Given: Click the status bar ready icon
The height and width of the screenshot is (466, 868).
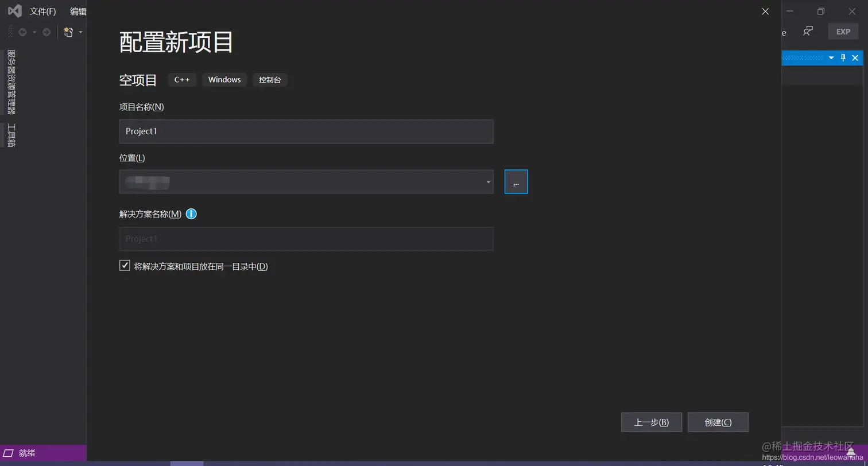Looking at the screenshot, I should (x=8, y=453).
